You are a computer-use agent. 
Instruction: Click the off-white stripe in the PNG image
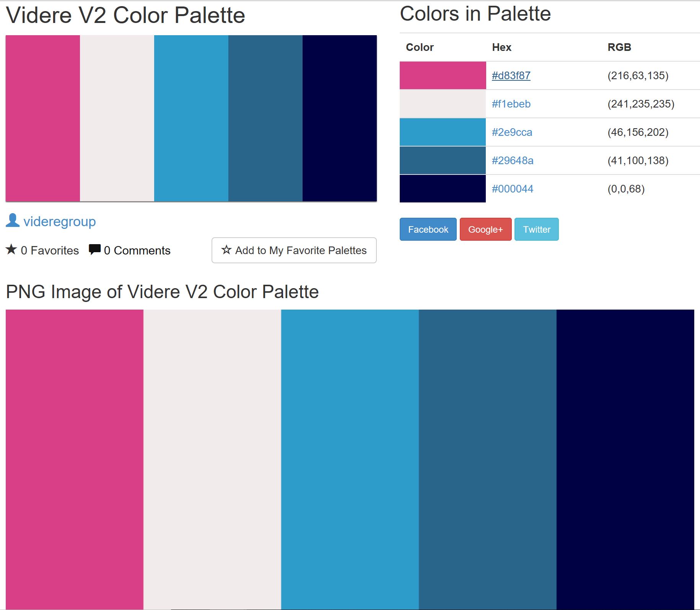pos(212,459)
